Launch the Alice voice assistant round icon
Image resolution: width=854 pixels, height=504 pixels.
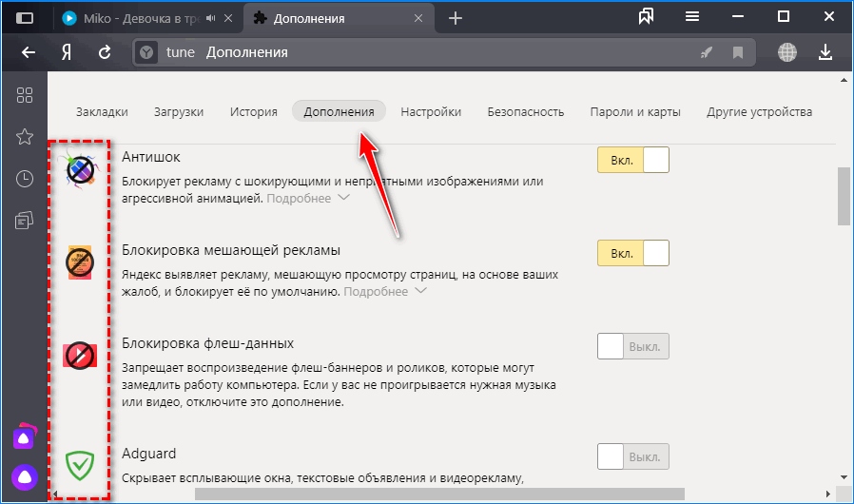pyautogui.click(x=25, y=477)
